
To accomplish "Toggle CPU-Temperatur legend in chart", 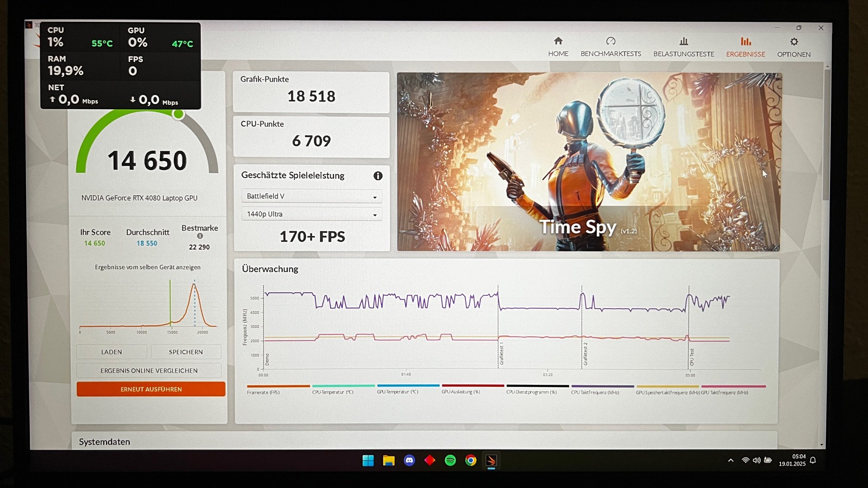I will coord(332,392).
